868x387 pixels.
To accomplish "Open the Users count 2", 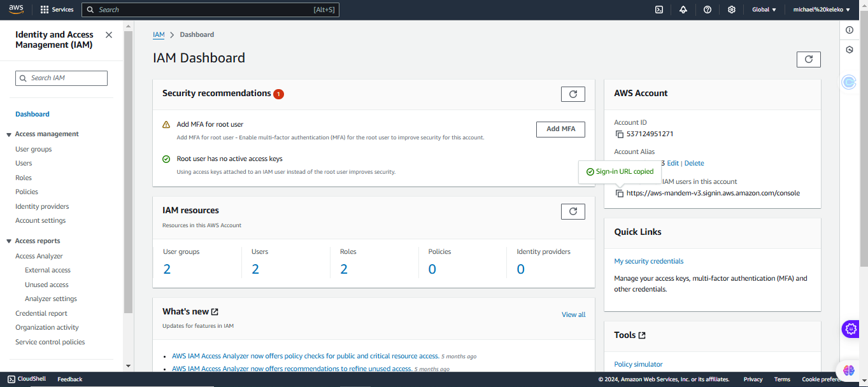I will point(255,269).
